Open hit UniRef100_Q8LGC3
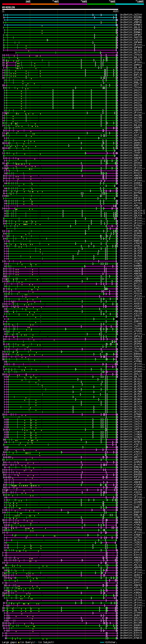Image resolution: width=146 pixels, height=644 pixels. (131, 27)
